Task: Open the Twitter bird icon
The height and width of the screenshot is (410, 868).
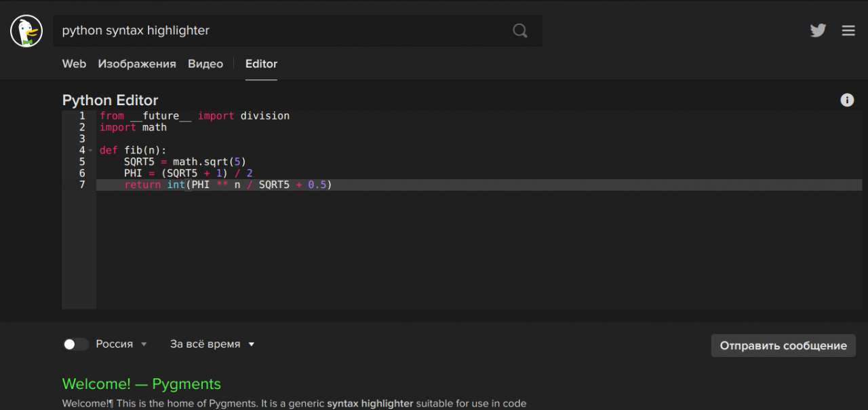Action: [818, 31]
